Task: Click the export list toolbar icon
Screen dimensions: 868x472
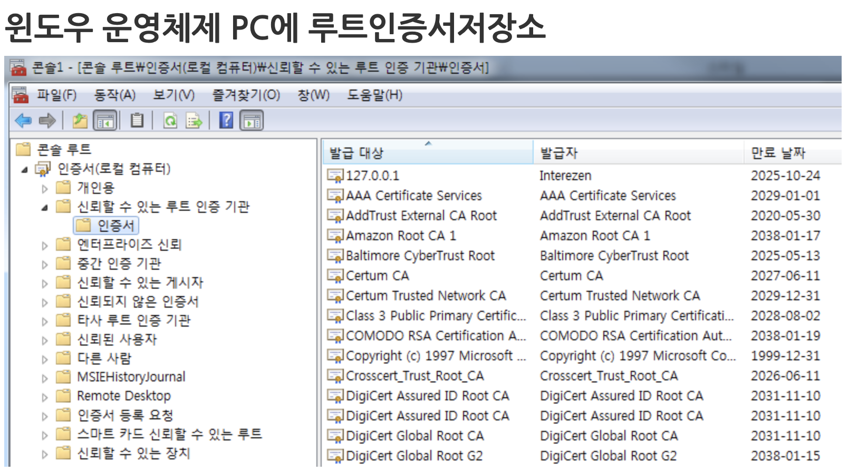Action: pyautogui.click(x=194, y=121)
